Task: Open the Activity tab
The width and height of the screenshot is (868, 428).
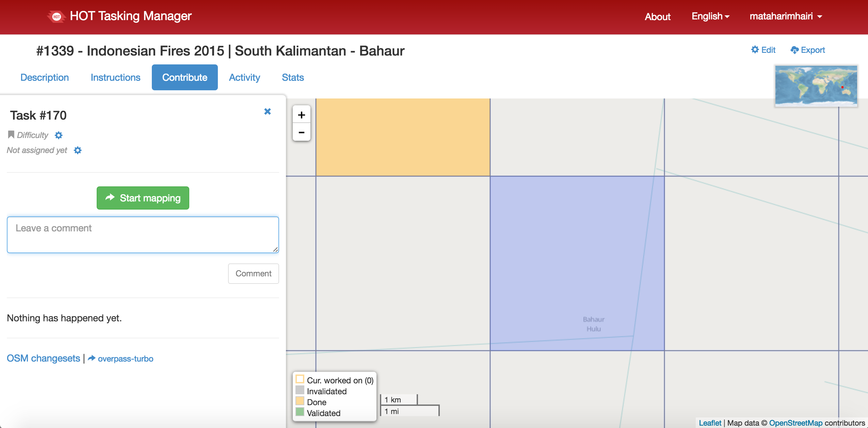Action: (244, 77)
